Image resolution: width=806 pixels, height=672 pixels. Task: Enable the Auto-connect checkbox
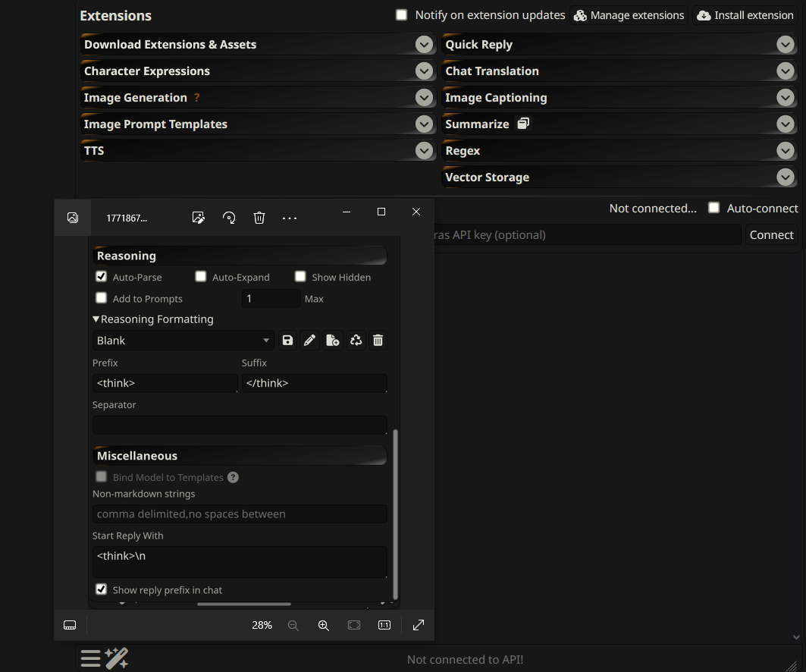[x=713, y=208]
